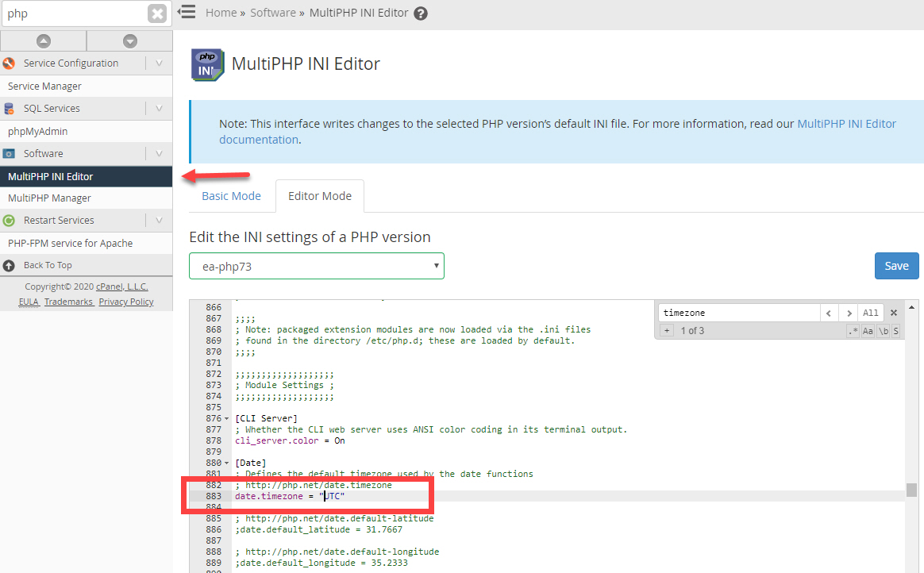
Task: Click the date.timezone = "UTC" line
Action: pyautogui.click(x=290, y=497)
